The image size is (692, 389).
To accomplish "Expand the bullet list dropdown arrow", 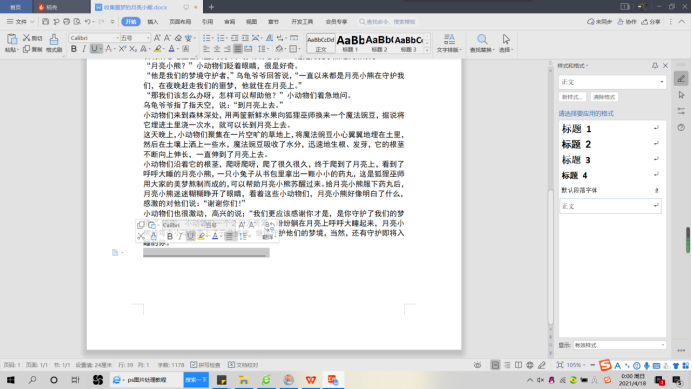I will click(x=213, y=38).
